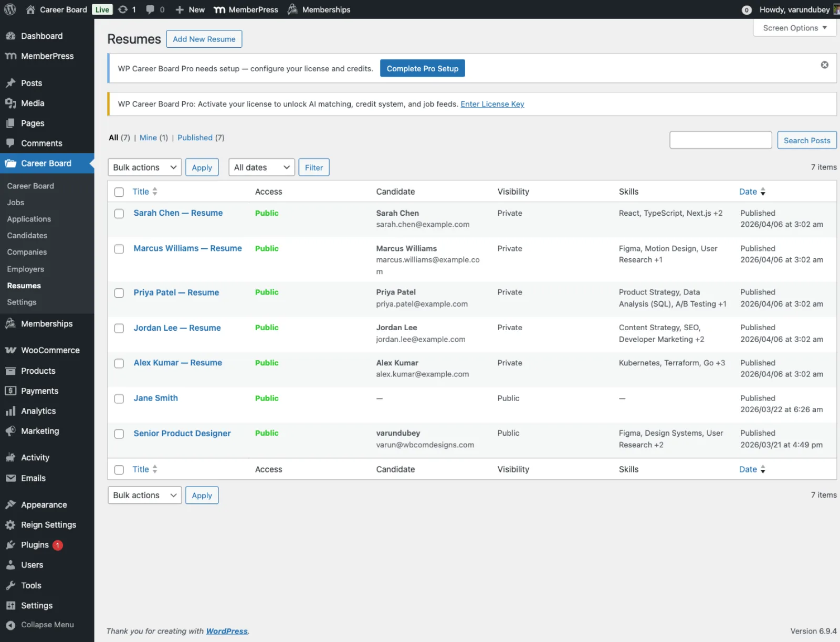Click the Dashboard icon in sidebar

click(x=10, y=36)
